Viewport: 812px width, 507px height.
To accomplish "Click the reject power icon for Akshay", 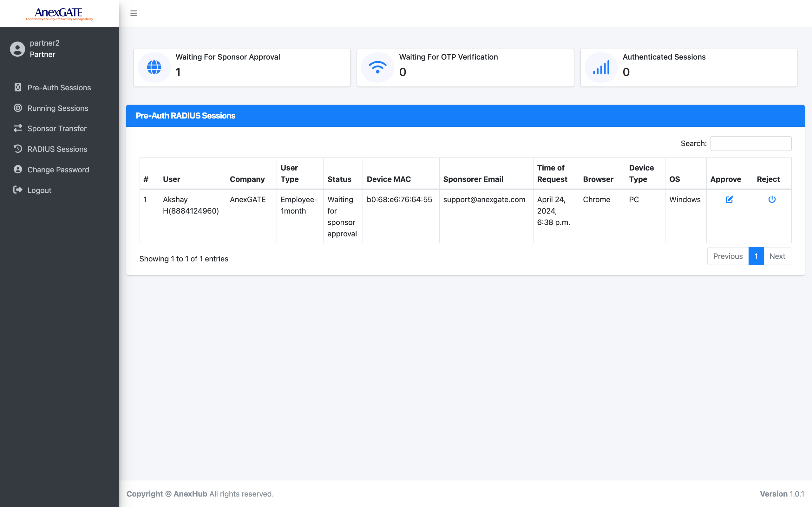I will coord(772,200).
